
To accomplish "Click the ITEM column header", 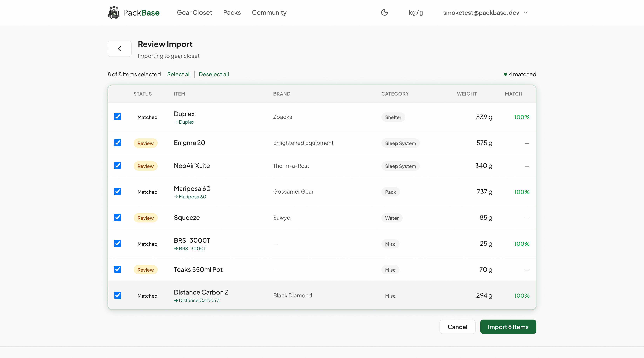I will 179,94.
